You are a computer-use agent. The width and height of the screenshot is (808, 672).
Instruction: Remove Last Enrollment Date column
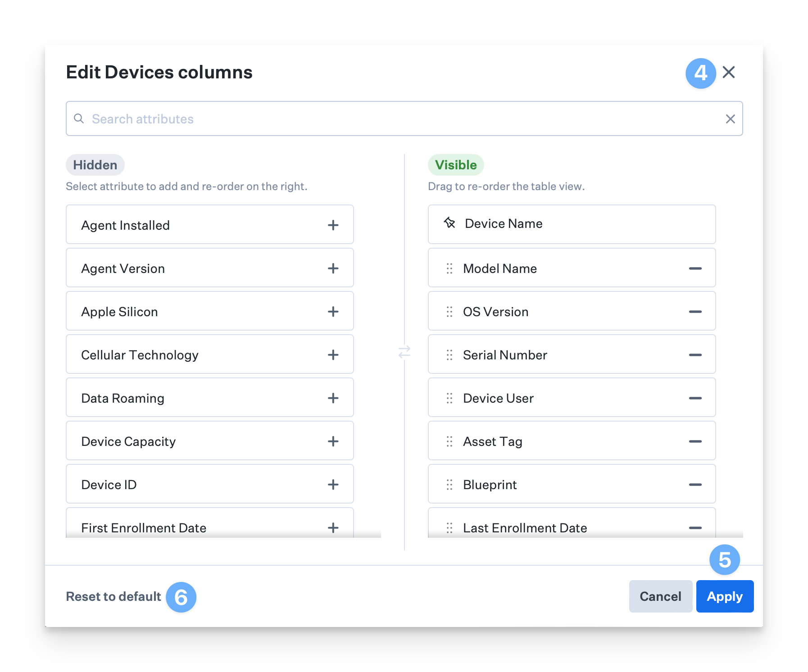[x=695, y=528]
